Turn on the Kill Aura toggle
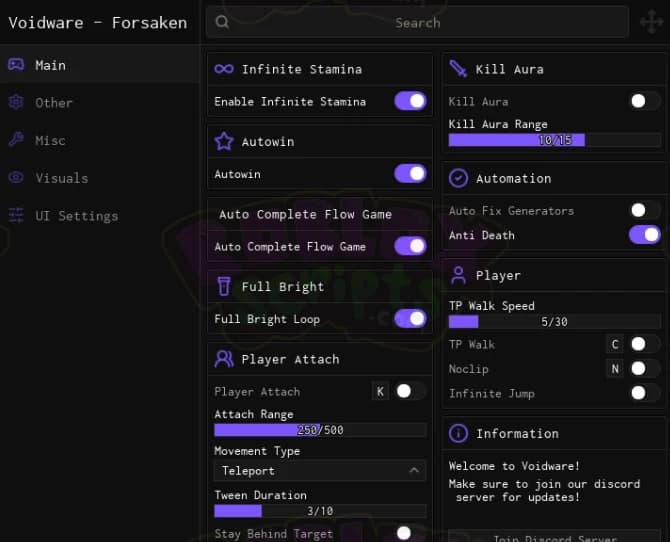This screenshot has height=542, width=670. (645, 101)
